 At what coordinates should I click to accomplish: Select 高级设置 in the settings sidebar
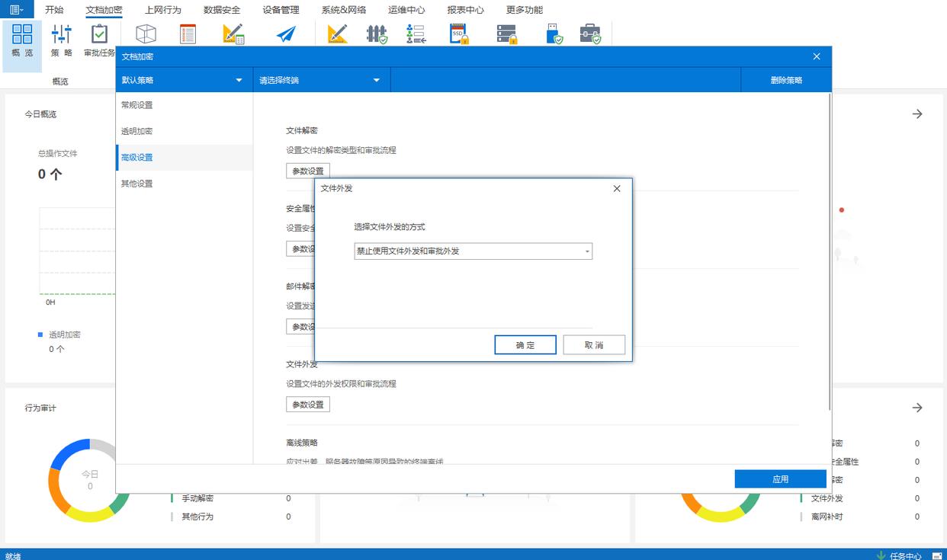[184, 157]
